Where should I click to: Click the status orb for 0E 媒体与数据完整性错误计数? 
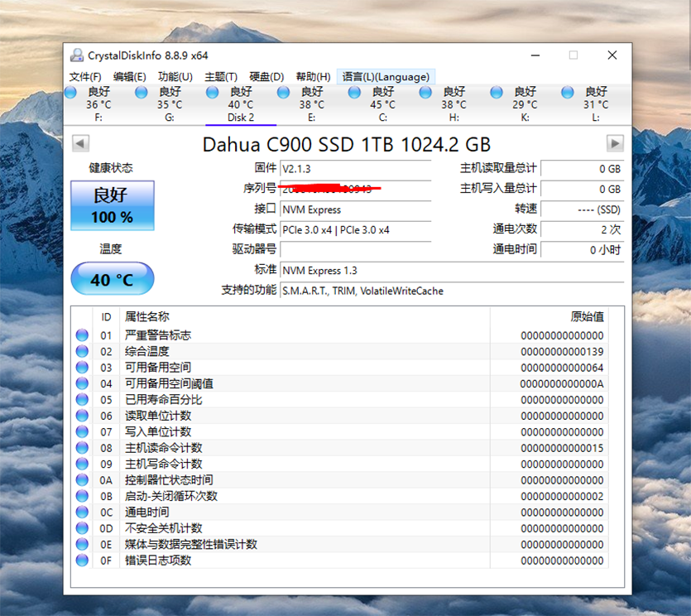point(82,544)
